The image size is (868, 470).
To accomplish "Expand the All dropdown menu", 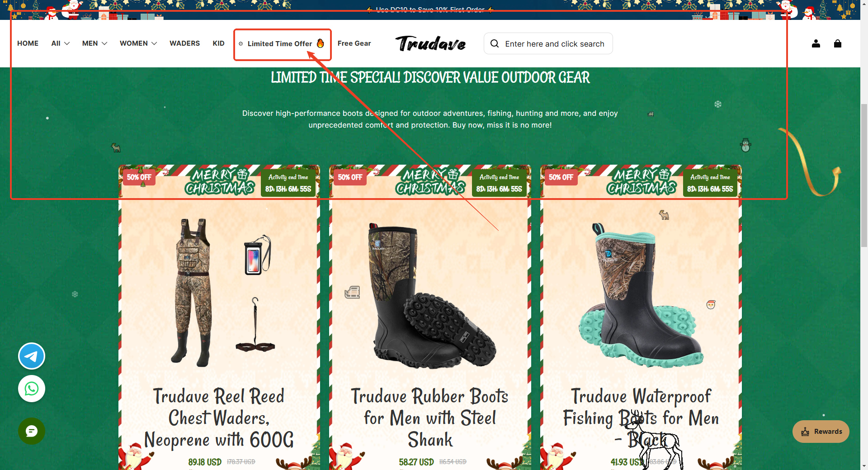I will [x=60, y=43].
